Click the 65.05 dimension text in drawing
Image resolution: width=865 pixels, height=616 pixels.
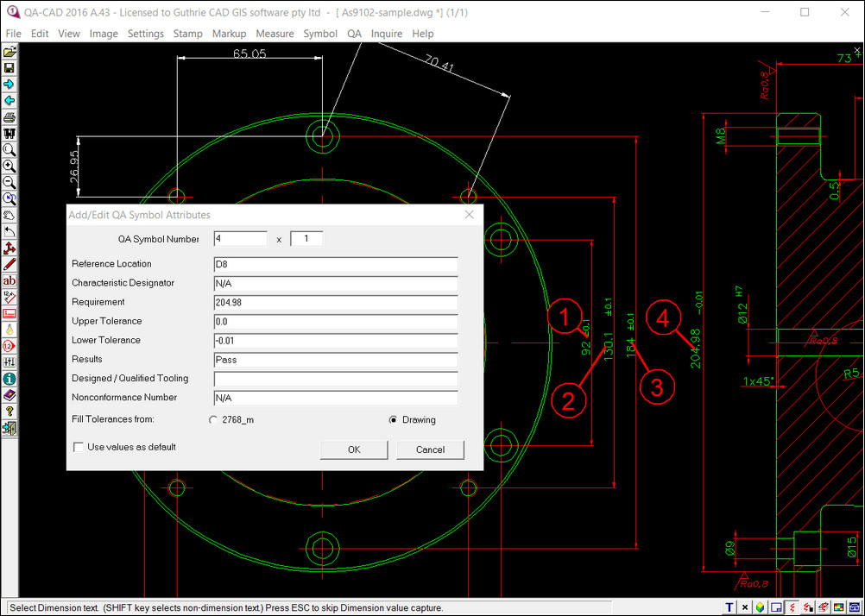pyautogui.click(x=249, y=54)
